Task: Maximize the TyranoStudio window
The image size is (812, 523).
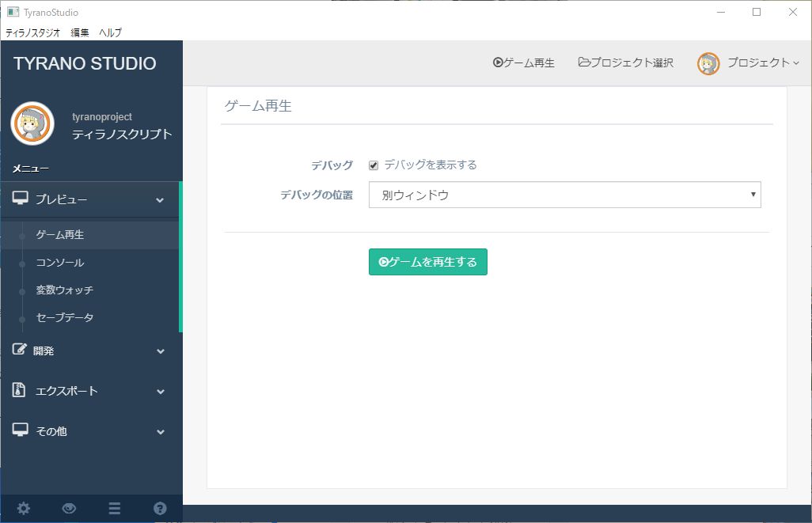Action: click(x=757, y=12)
